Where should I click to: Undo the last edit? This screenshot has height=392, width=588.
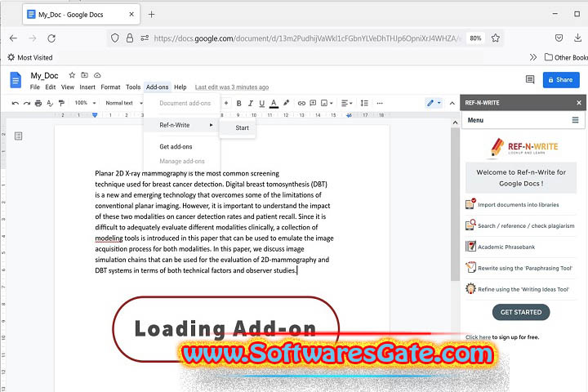pyautogui.click(x=15, y=103)
